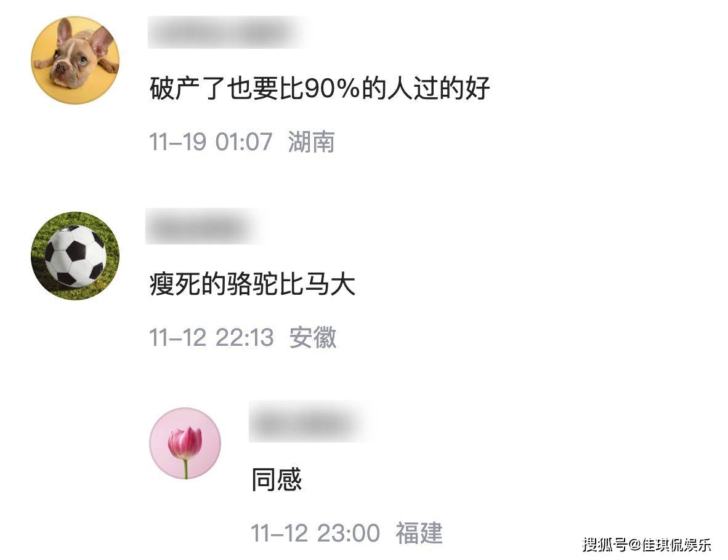Click the tulip flower stem in avatar
The image size is (728, 560).
click(x=185, y=468)
